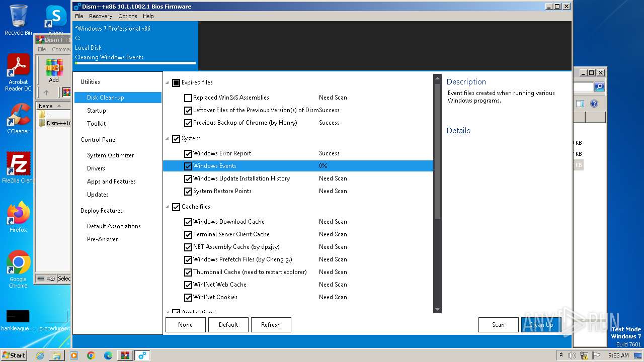Image resolution: width=644 pixels, height=362 pixels.
Task: Collapse the Applications group arrow
Action: (x=168, y=312)
